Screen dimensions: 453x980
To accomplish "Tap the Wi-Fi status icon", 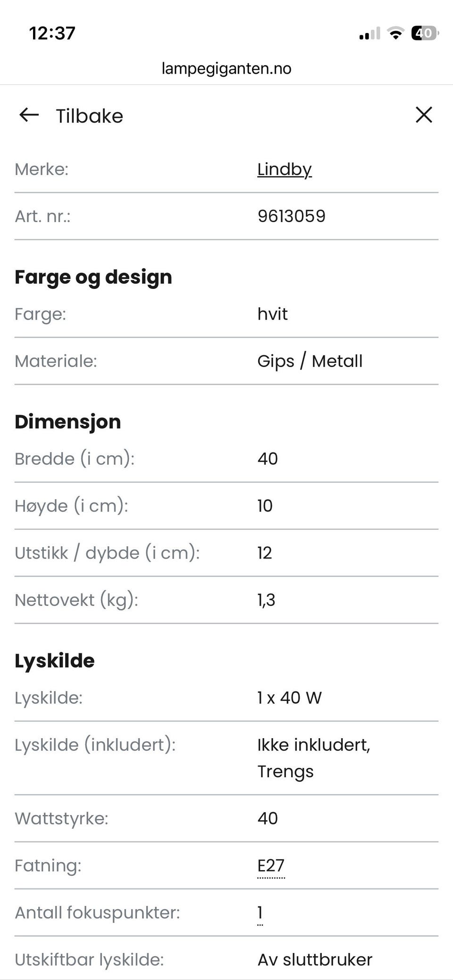I will tap(395, 33).
